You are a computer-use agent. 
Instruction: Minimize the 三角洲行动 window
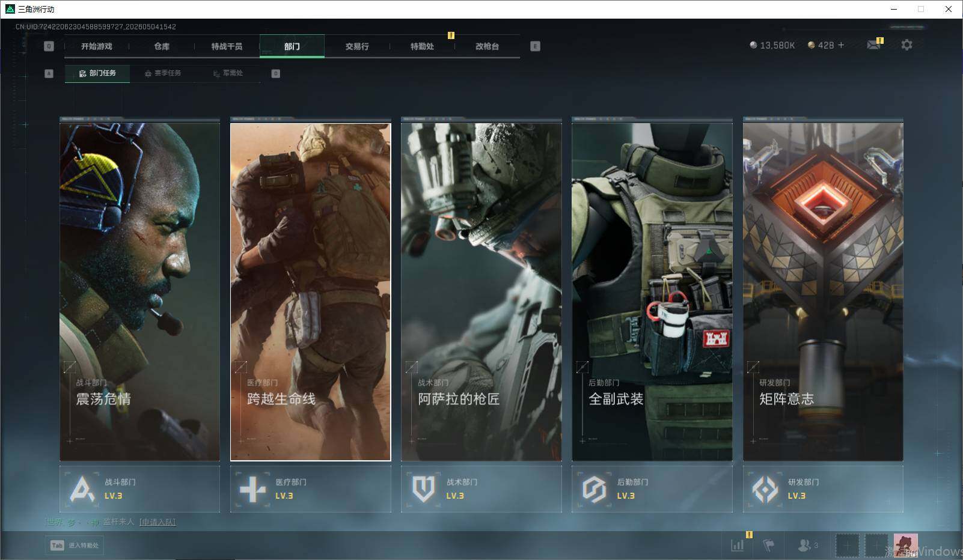[x=893, y=9]
